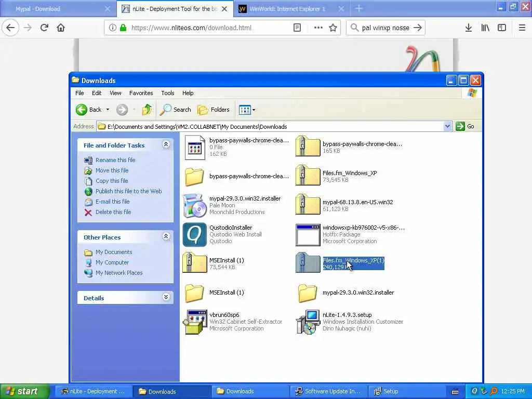The width and height of the screenshot is (532, 399).
Task: Select the bypass-paywalls zip icon (165 KB)
Action: [x=308, y=146]
